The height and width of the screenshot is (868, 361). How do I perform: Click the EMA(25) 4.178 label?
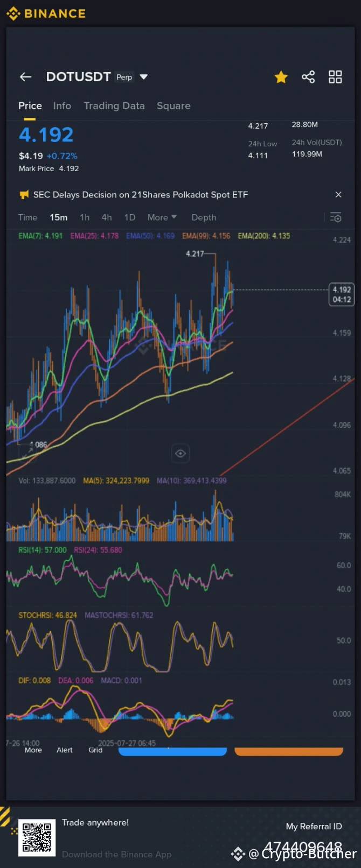point(94,236)
